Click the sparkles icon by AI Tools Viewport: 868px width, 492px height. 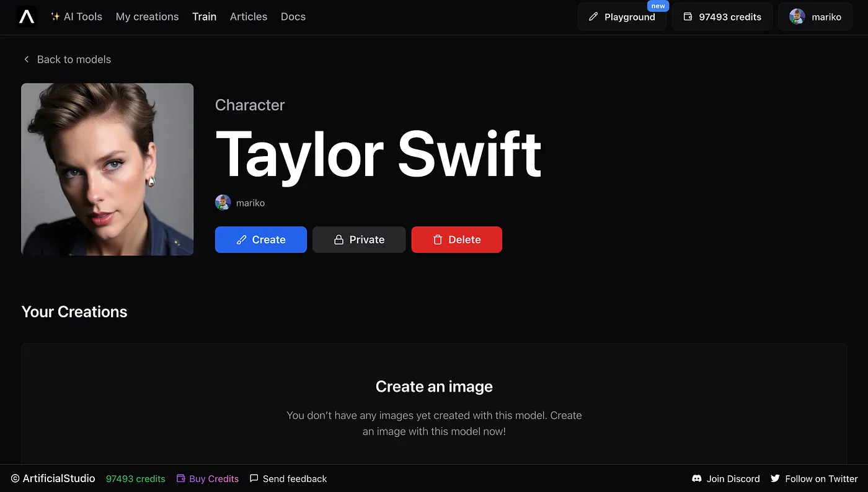tap(55, 17)
